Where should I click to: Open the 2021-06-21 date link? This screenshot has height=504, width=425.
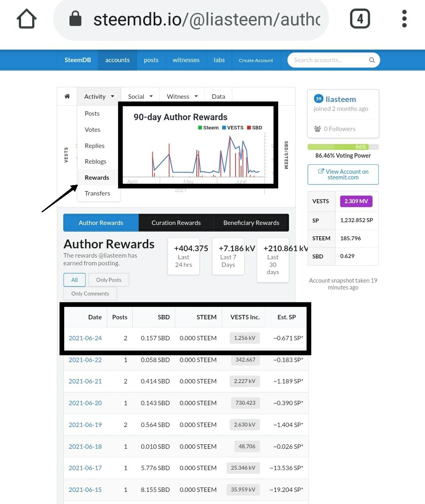pyautogui.click(x=85, y=381)
